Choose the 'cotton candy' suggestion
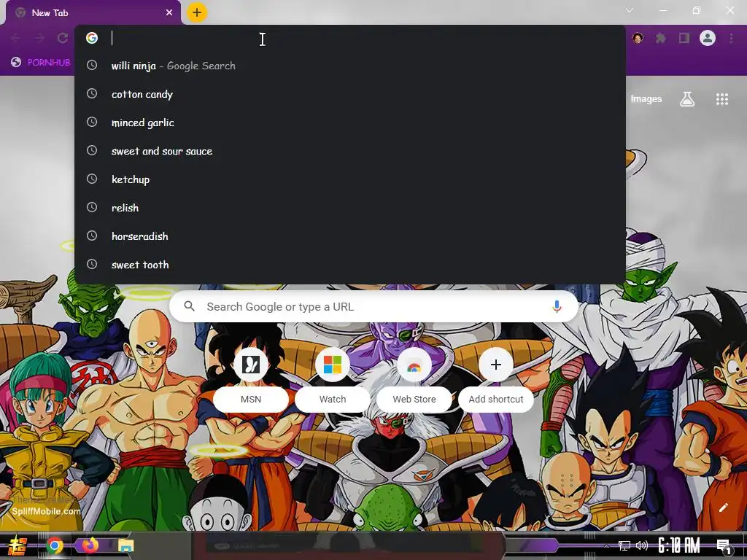This screenshot has width=747, height=560. click(x=349, y=94)
